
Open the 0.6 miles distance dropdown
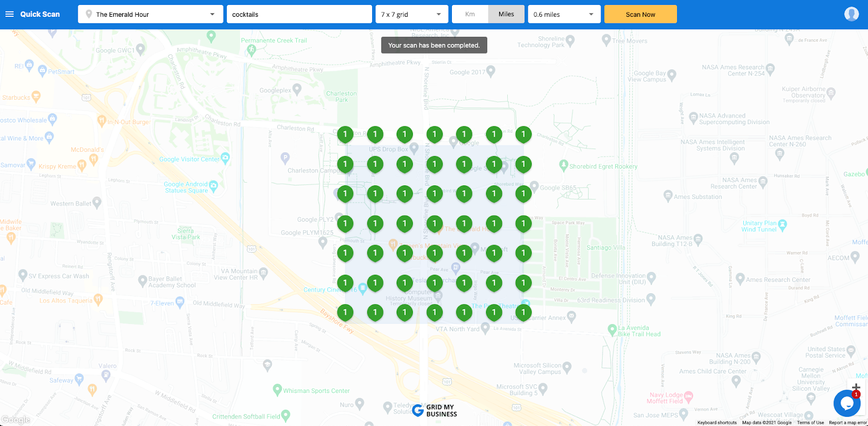[564, 14]
